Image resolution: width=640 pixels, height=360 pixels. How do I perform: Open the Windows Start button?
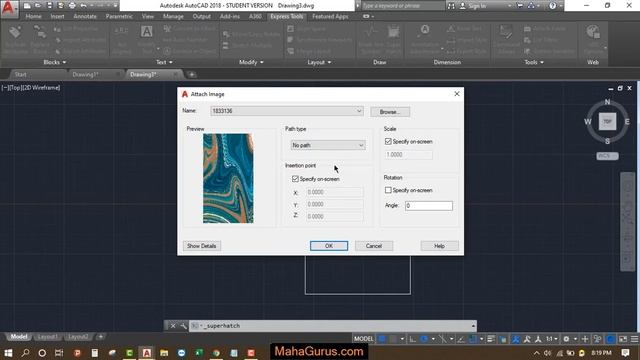tap(8, 353)
